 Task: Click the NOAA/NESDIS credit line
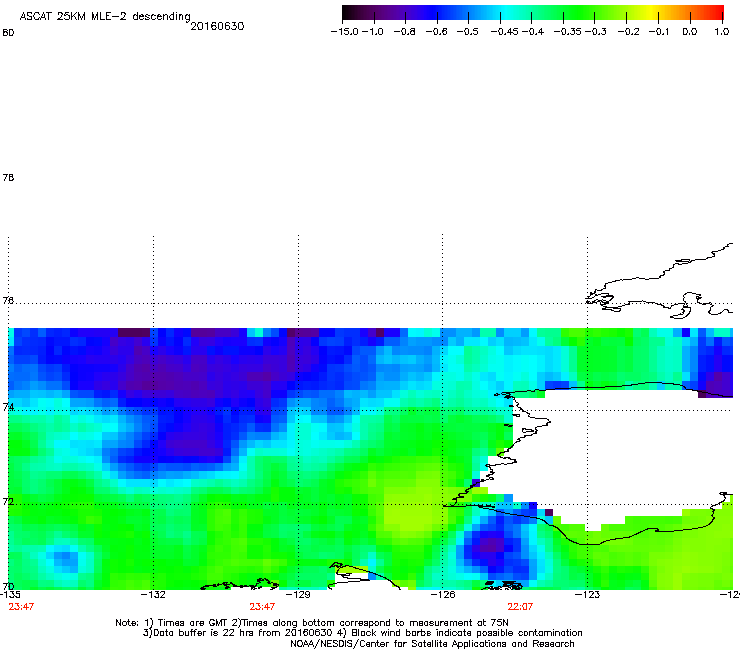(432, 644)
